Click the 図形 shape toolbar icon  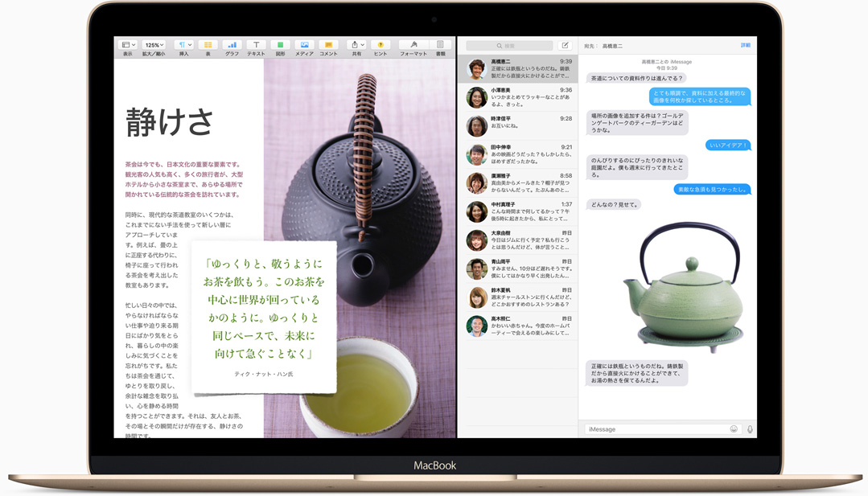tap(280, 45)
